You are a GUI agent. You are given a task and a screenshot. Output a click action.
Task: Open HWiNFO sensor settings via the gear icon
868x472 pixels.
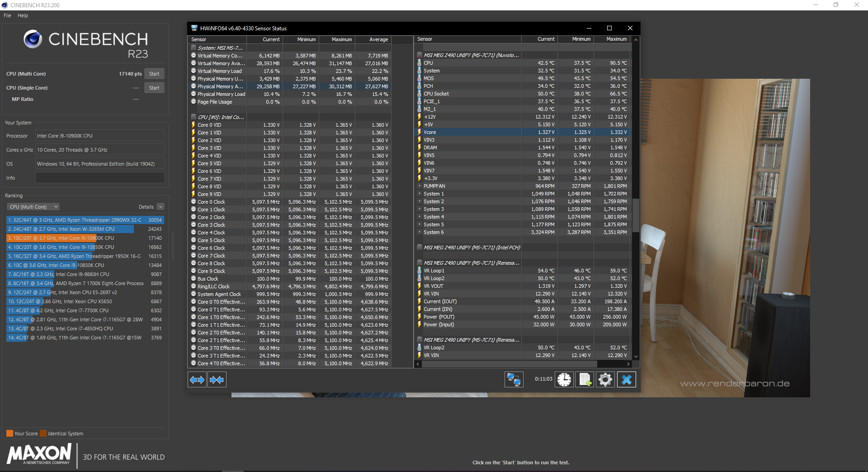click(x=605, y=379)
